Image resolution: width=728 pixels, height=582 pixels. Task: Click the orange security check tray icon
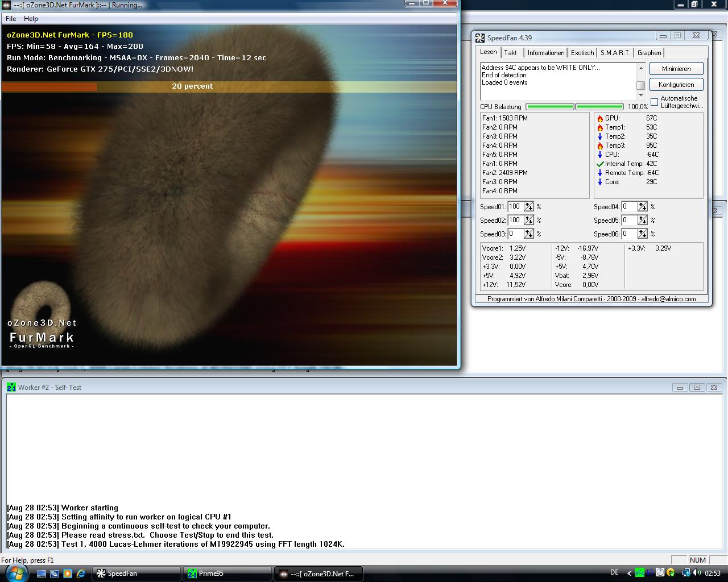pos(671,573)
